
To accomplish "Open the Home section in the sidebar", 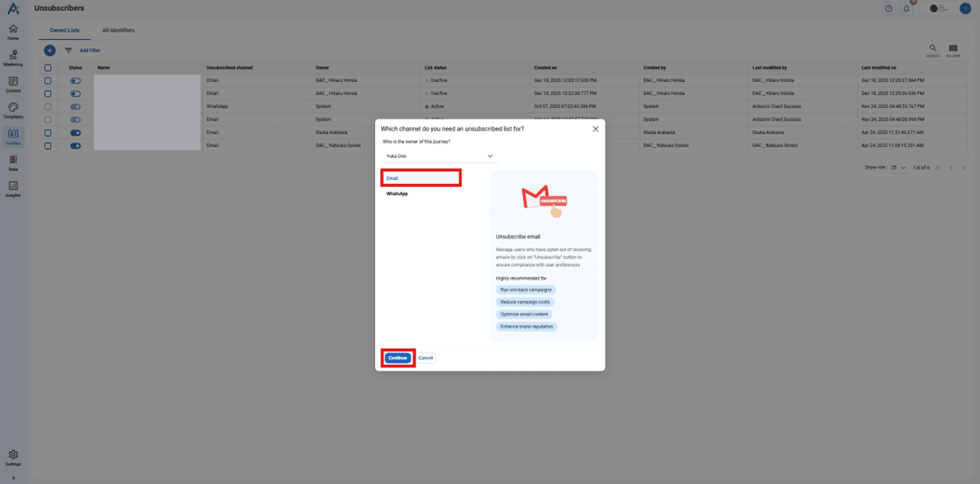I will (13, 32).
